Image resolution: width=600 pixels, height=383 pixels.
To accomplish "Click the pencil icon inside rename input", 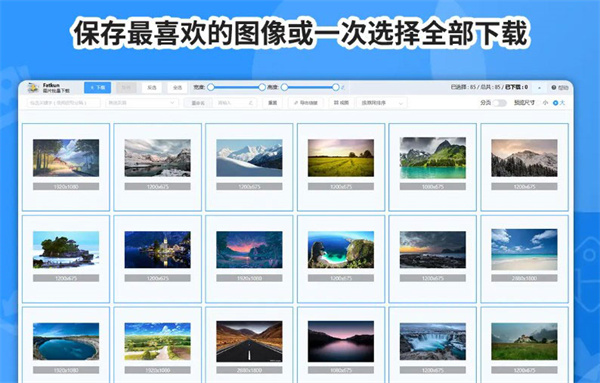I will pyautogui.click(x=251, y=103).
